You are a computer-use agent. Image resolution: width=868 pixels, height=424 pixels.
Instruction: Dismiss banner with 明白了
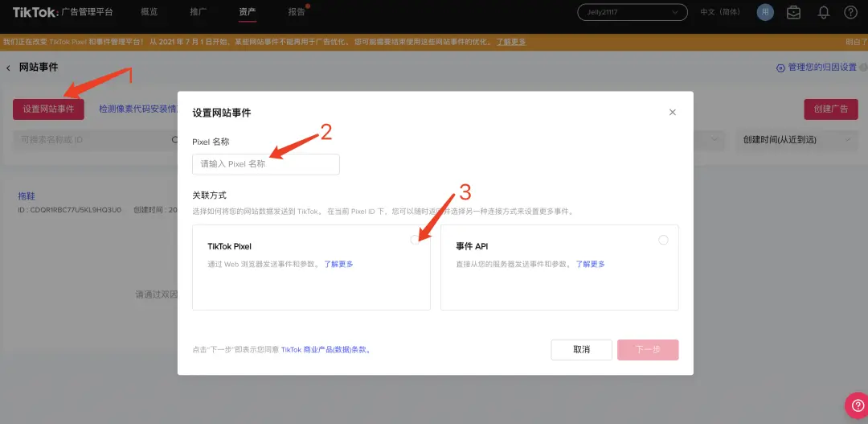coord(857,42)
